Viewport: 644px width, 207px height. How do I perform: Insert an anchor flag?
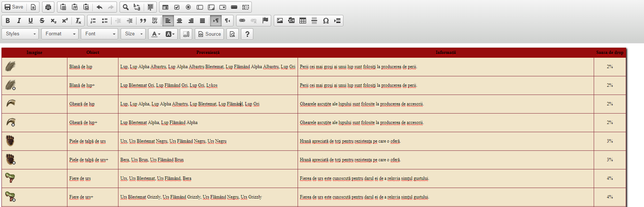click(265, 20)
